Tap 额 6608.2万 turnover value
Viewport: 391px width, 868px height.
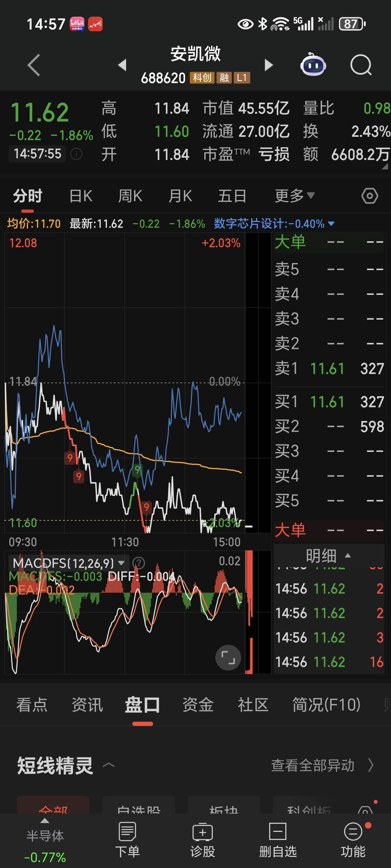(x=346, y=155)
